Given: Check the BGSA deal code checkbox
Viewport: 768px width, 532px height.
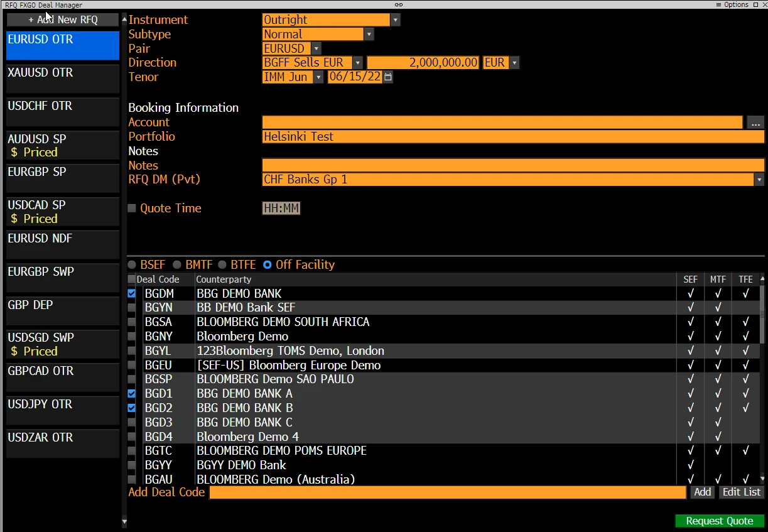Looking at the screenshot, I should pyautogui.click(x=131, y=322).
